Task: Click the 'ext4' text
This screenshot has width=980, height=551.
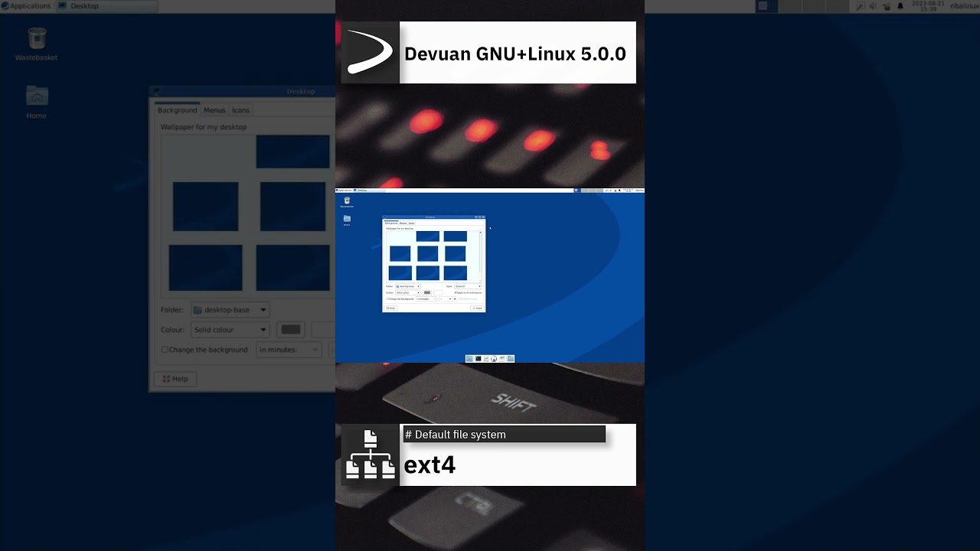Action: tap(430, 465)
